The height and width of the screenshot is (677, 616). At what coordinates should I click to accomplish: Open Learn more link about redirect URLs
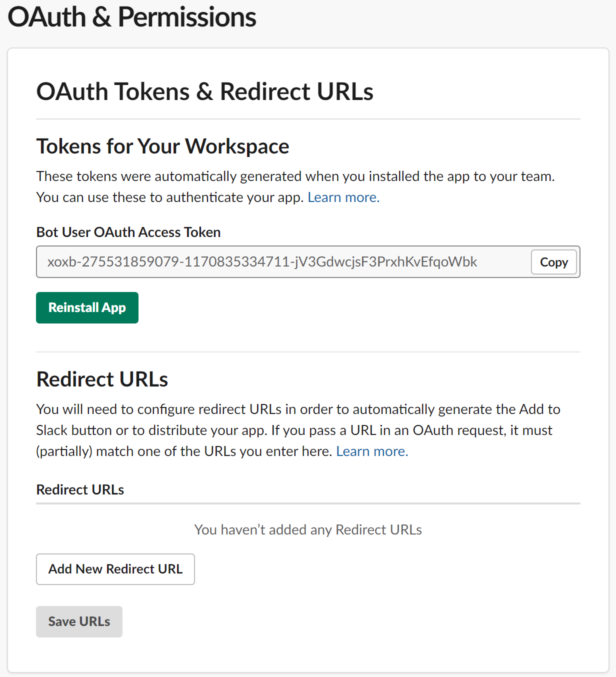coord(372,451)
